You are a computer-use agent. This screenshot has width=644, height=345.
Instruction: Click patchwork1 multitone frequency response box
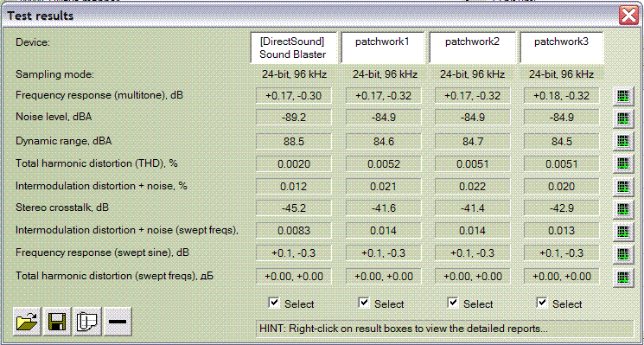383,96
